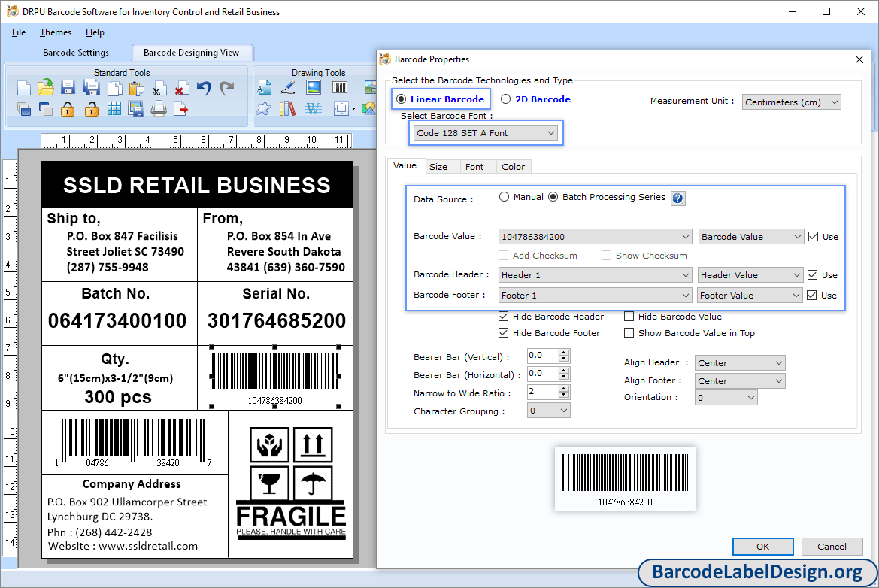Viewport: 879px width, 588px height.
Task: Click the Print icon in Standard Tools
Action: (159, 109)
